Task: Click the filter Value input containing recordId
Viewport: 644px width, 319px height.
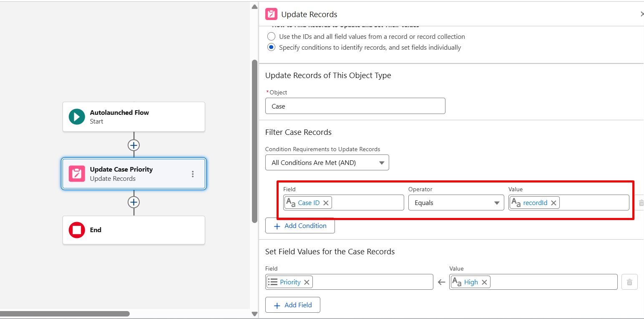Action: coord(569,203)
